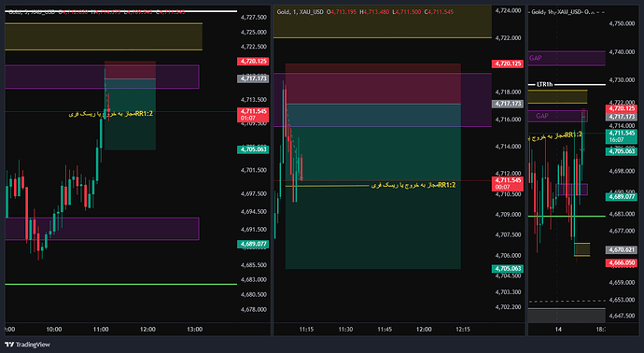This screenshot has height=353, width=644.
Task: Click 4,701.500 on left chart price scale
Action: click(x=254, y=170)
